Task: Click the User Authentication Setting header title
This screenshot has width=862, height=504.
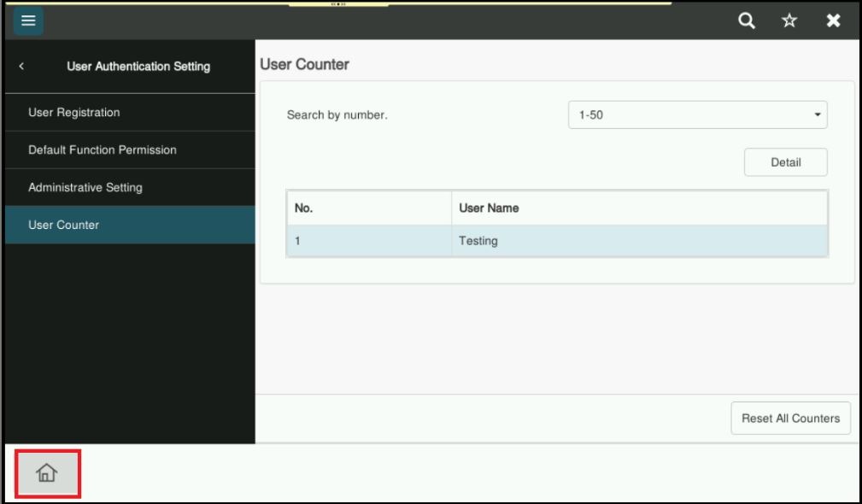Action: point(138,67)
